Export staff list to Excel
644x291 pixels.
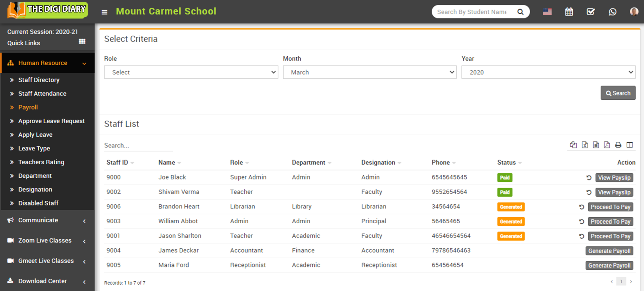click(x=584, y=145)
